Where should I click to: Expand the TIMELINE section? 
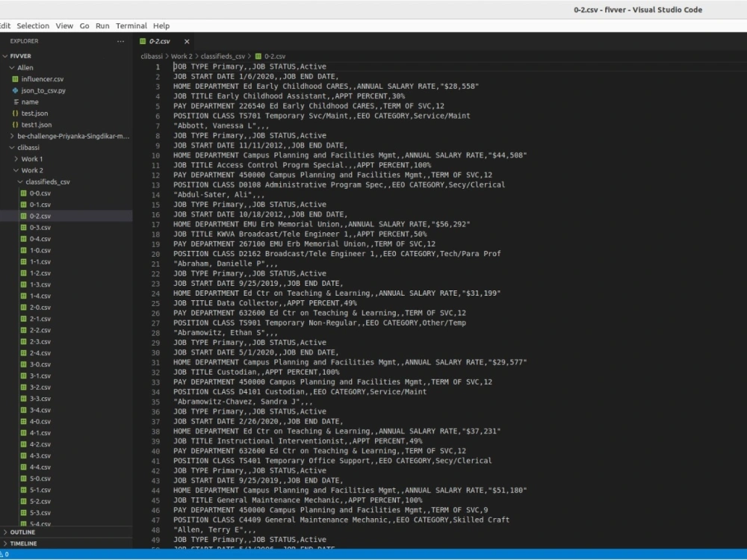tap(5, 544)
